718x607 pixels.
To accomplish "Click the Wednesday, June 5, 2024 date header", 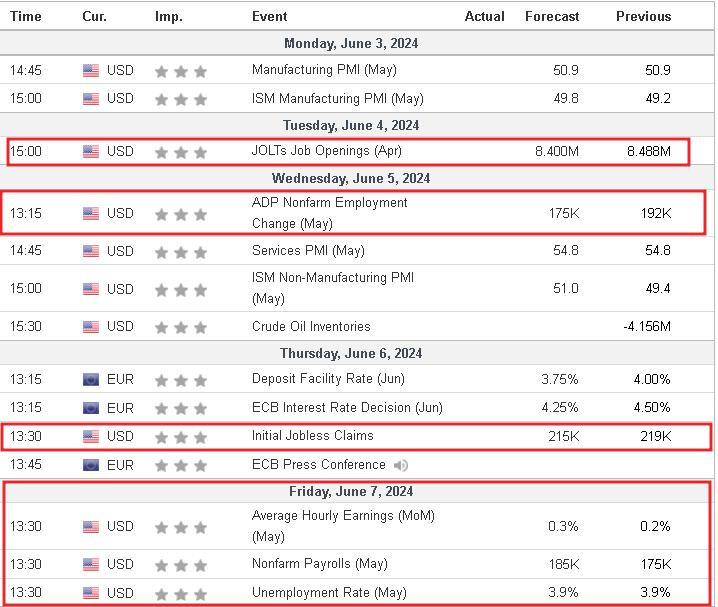I will [x=351, y=179].
